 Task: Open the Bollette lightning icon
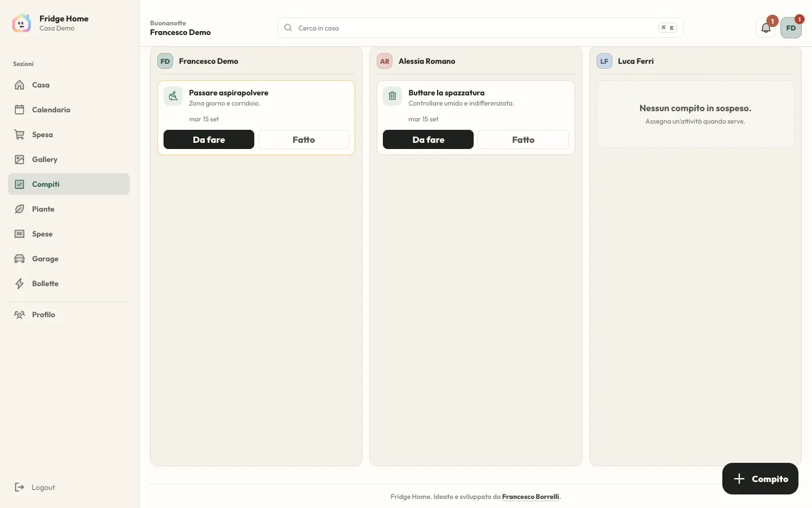pyautogui.click(x=20, y=283)
